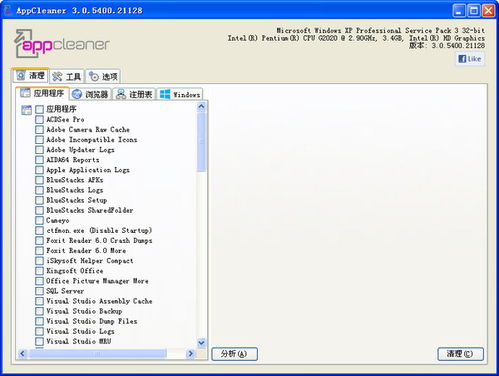Select the 'SQL Server' list label
This screenshot has width=499, height=376.
(x=65, y=291)
